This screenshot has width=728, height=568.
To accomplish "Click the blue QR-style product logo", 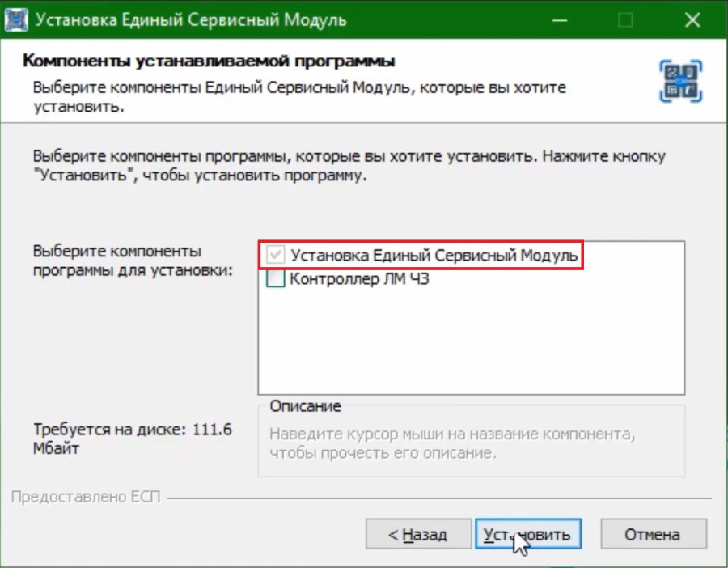I will pyautogui.click(x=680, y=81).
